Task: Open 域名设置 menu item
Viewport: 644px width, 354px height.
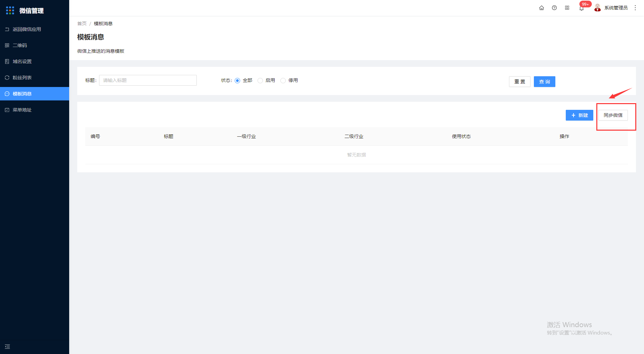Action: [35, 61]
